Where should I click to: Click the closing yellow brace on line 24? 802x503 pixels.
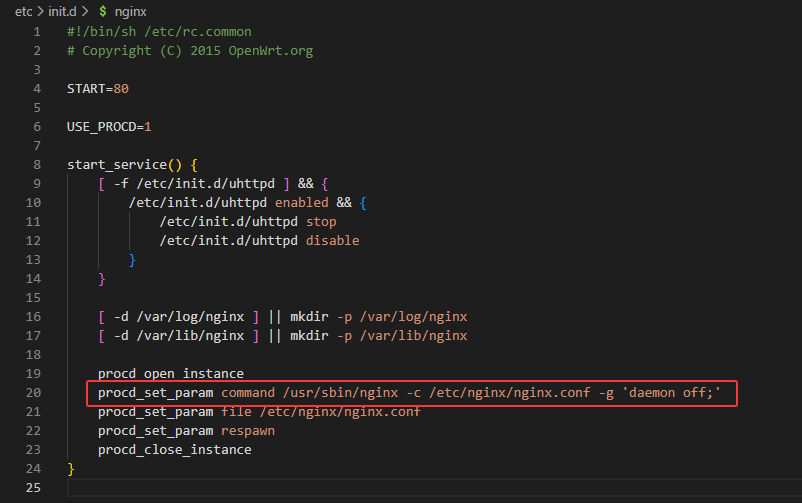[71, 469]
